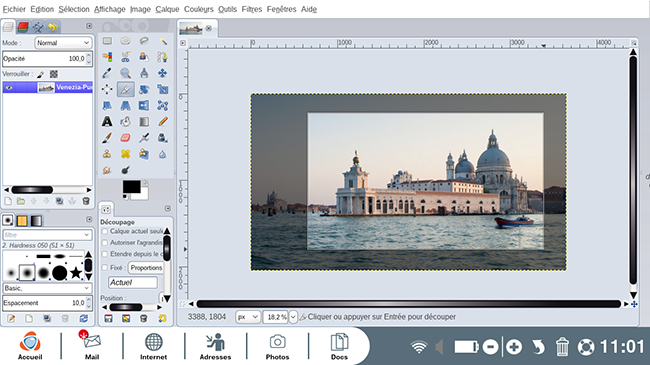650x365 pixels.
Task: Open the Filtres menu
Action: click(x=252, y=9)
